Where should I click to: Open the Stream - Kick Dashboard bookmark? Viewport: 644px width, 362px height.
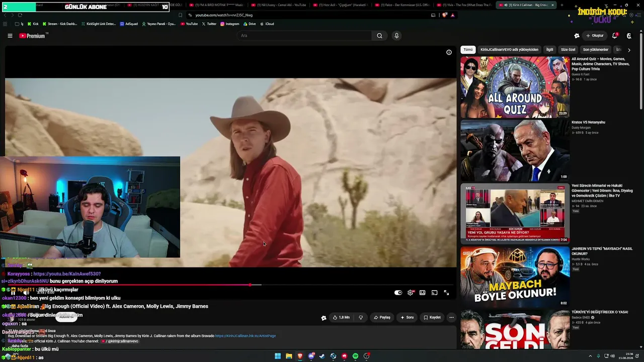point(60,24)
